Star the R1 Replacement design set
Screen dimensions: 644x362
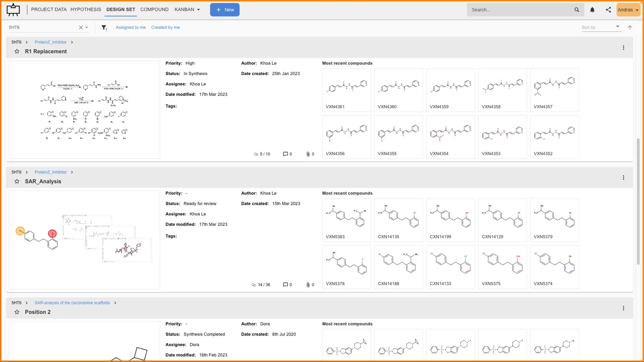tap(17, 51)
